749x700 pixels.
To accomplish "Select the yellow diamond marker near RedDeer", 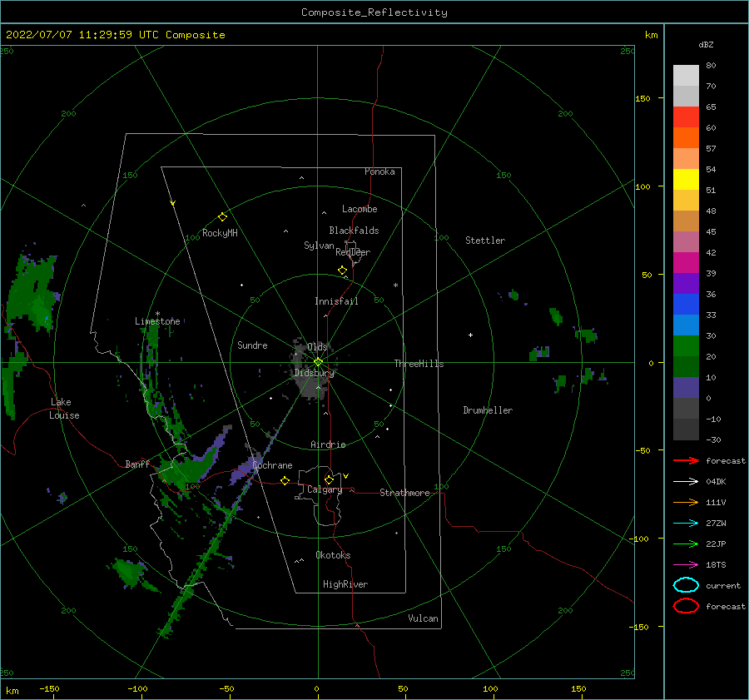I will tap(343, 270).
